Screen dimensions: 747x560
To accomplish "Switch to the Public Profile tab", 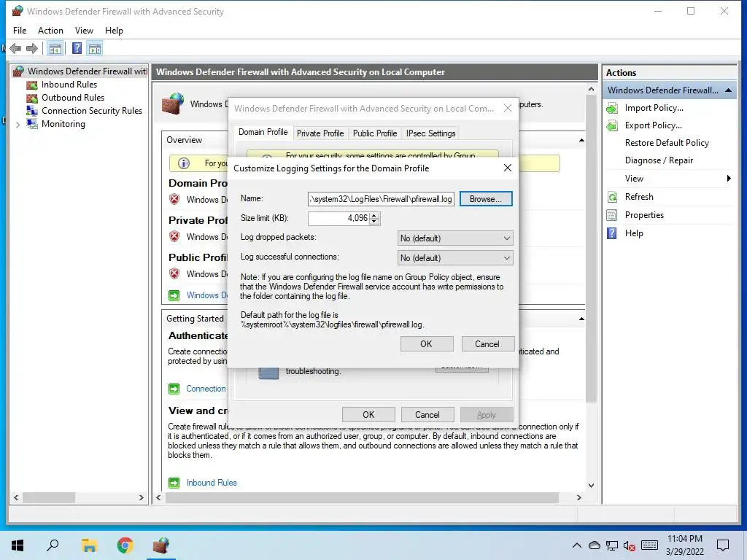I will click(x=375, y=133).
